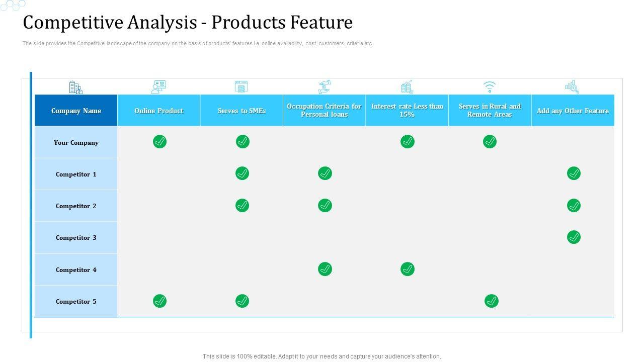Select Competitor 4's Interest rate checkmark

click(x=408, y=269)
